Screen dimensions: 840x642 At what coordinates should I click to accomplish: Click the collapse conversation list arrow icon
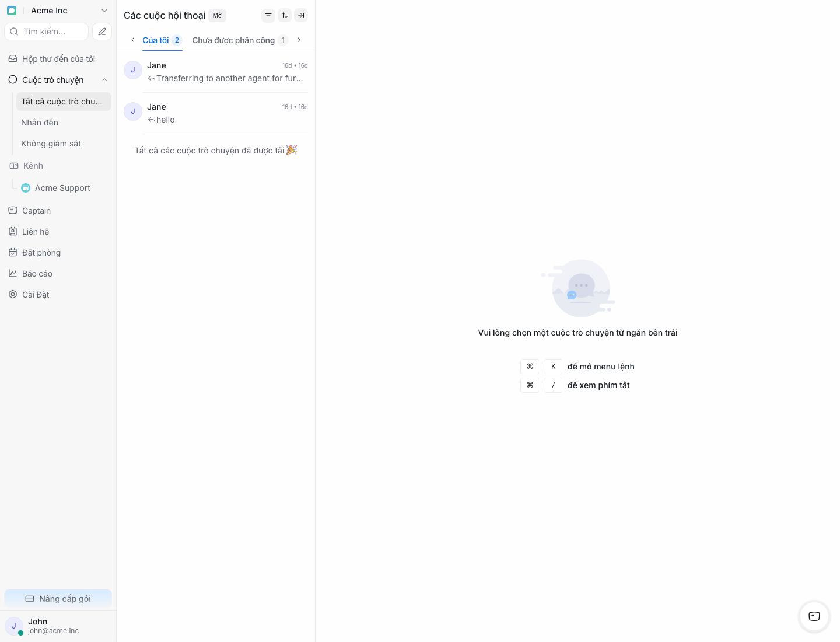[301, 16]
